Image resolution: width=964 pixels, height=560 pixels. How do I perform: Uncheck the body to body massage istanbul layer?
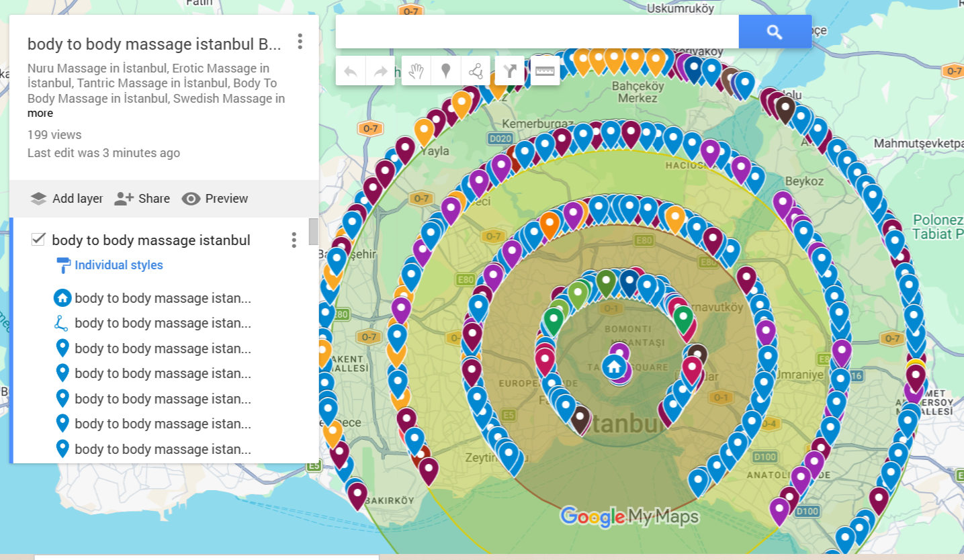(x=38, y=239)
